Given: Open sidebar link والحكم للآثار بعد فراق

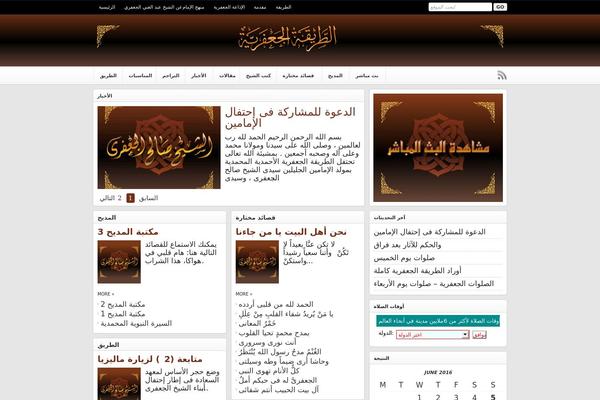Looking at the screenshot, I should click(x=408, y=245).
